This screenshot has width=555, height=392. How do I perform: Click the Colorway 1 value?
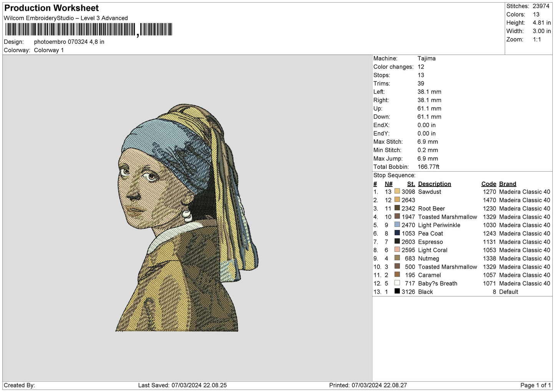pyautogui.click(x=49, y=50)
